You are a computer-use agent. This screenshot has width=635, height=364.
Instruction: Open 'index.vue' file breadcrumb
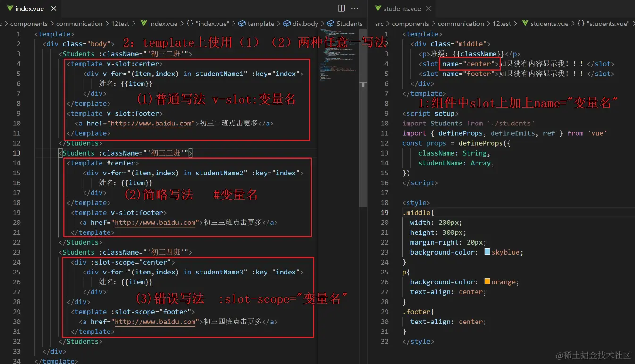coord(163,24)
